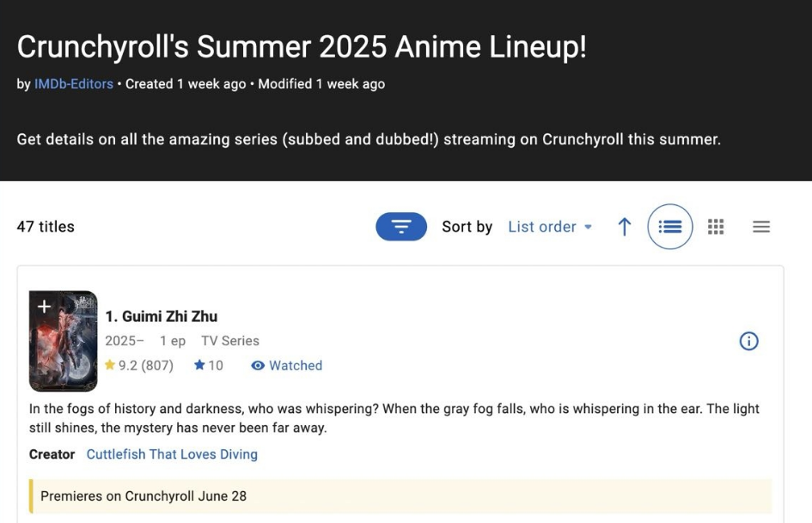Reverse the sort direction arrow
This screenshot has height=523, width=812.
[625, 227]
